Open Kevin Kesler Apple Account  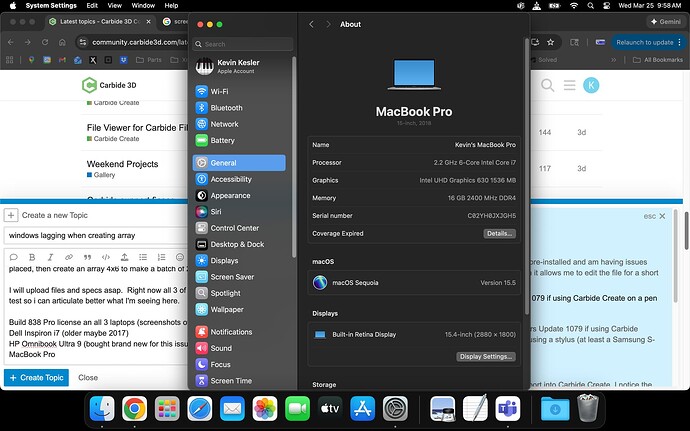point(240,66)
